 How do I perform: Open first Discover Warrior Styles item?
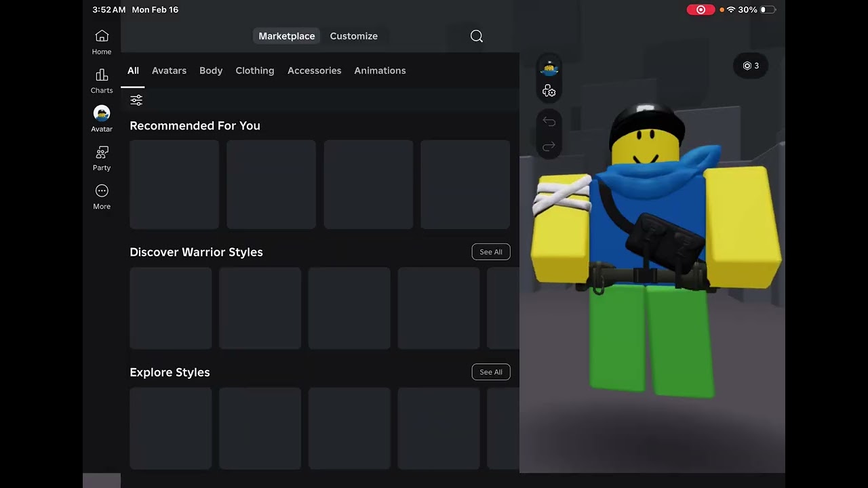tap(171, 308)
